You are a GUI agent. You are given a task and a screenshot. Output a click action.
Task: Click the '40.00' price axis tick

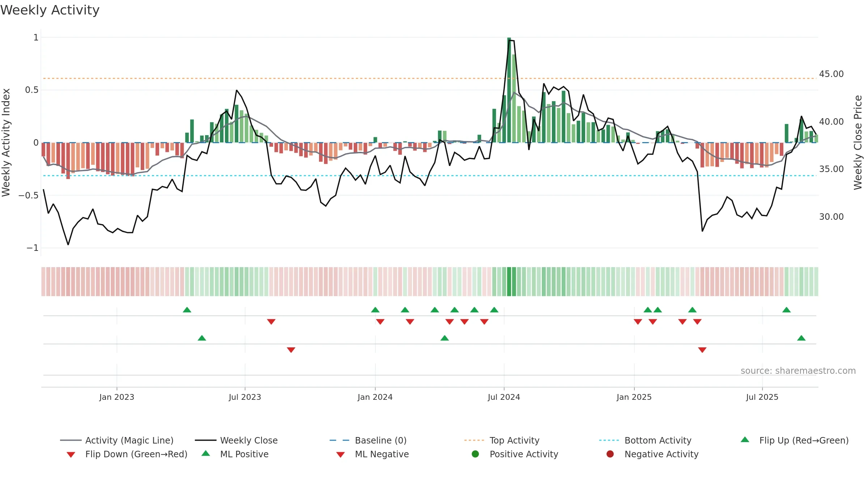coord(831,122)
